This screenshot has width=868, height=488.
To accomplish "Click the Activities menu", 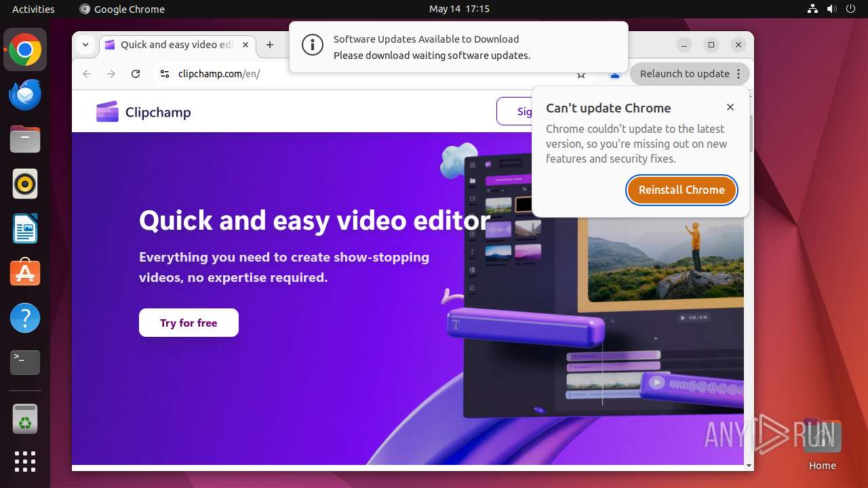I will pos(33,9).
